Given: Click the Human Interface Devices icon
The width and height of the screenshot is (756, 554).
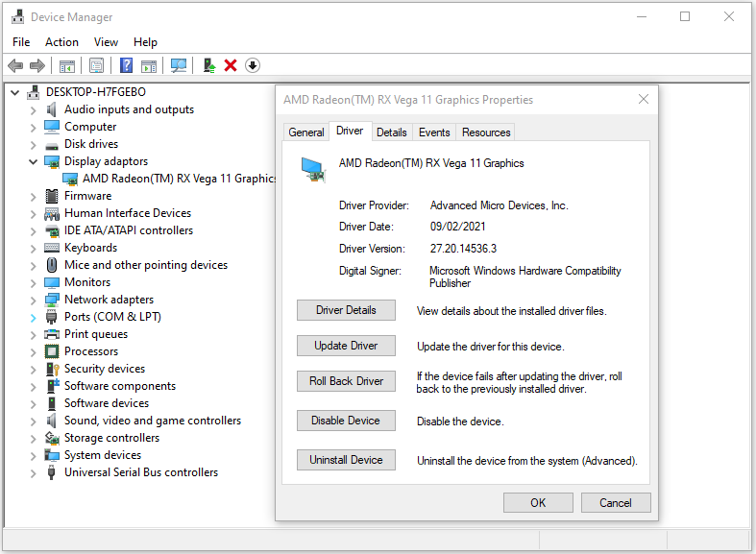Looking at the screenshot, I should point(52,213).
